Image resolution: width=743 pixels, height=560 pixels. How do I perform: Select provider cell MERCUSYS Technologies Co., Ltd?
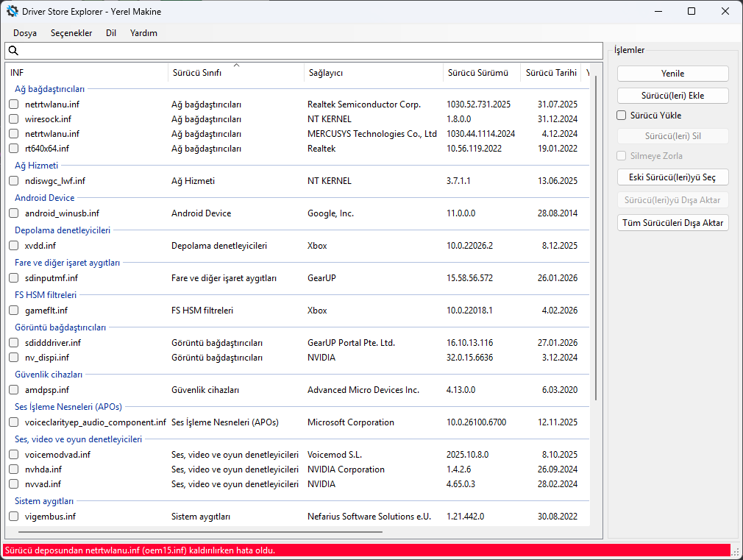(x=372, y=133)
